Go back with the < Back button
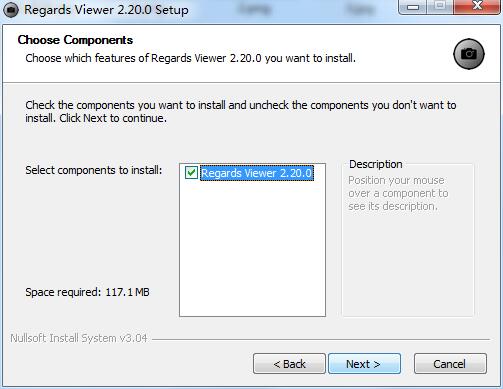This screenshot has width=503, height=389. (289, 364)
